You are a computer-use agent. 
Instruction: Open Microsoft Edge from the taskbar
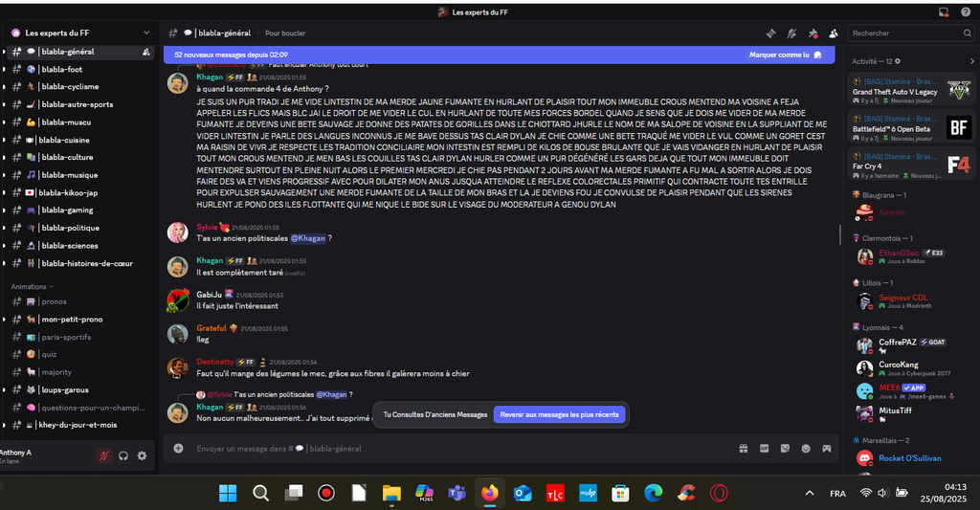pyautogui.click(x=653, y=493)
